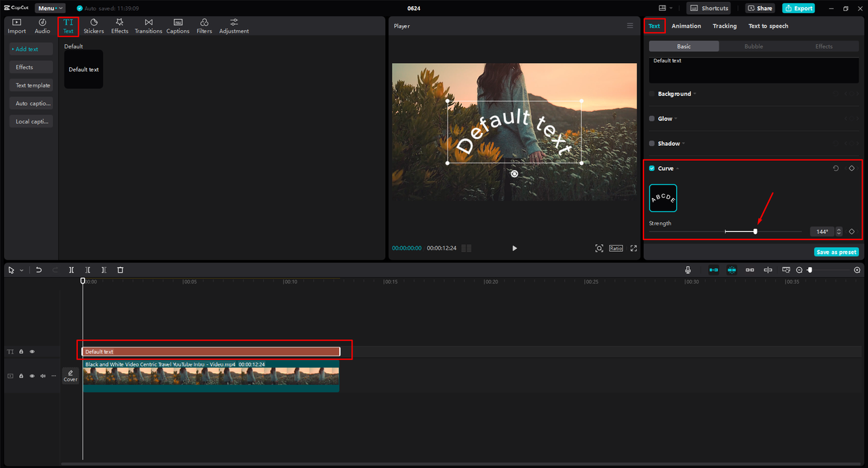The image size is (868, 468).
Task: Switch to the Animation tab
Action: [x=686, y=26]
